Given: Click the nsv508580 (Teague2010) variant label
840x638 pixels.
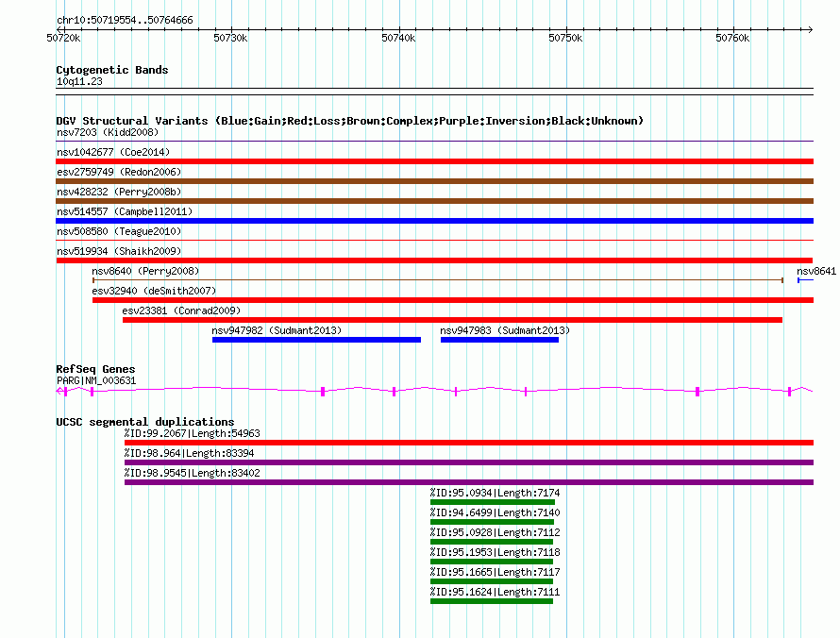Looking at the screenshot, I should (x=119, y=231).
